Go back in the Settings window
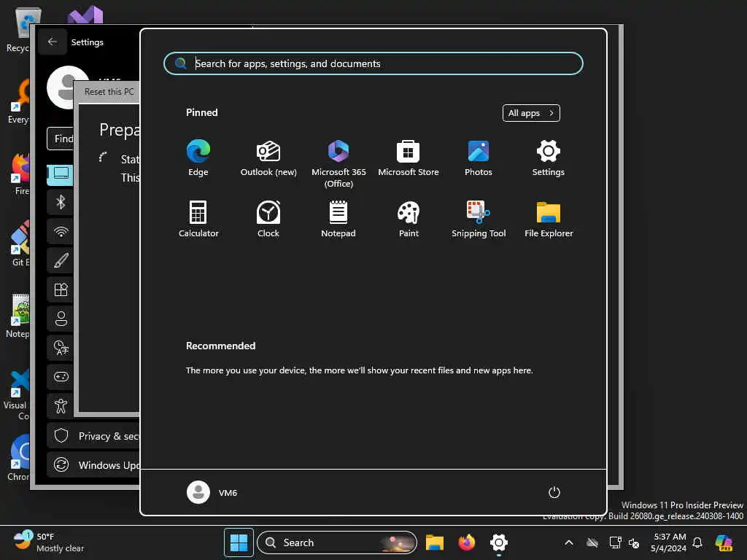Image resolution: width=747 pixels, height=560 pixels. click(x=53, y=42)
